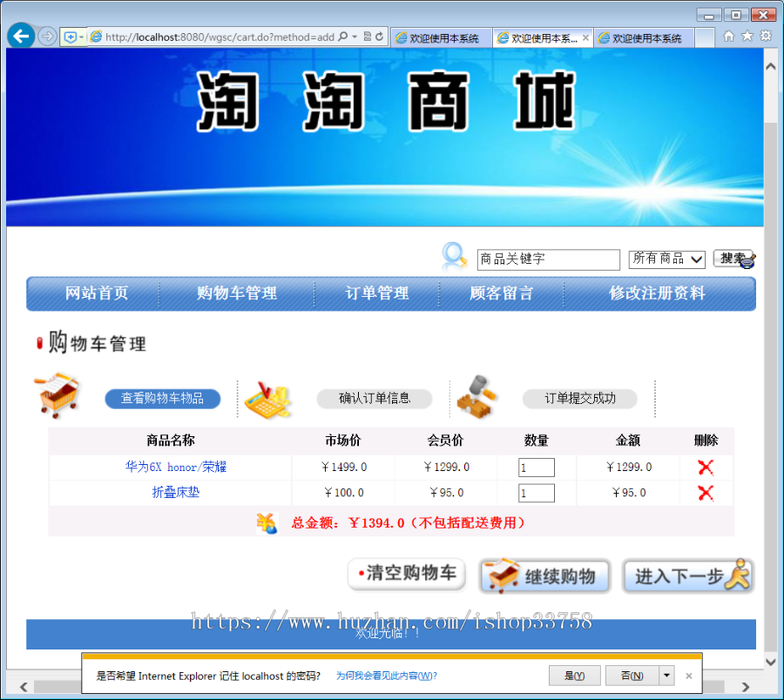Remove 折叠床垫 via the red X icon
The height and width of the screenshot is (700, 784).
pos(706,493)
